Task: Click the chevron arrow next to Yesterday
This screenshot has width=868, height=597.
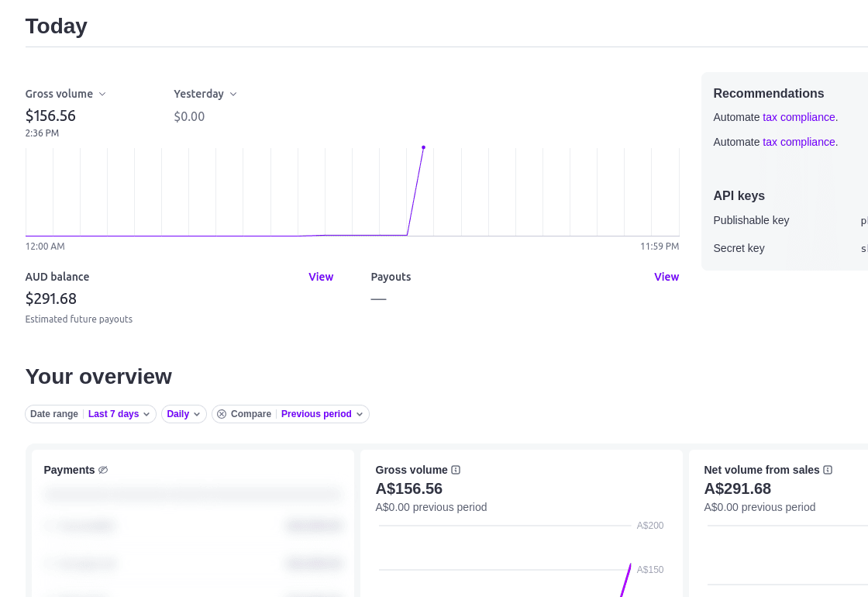Action: [x=233, y=94]
